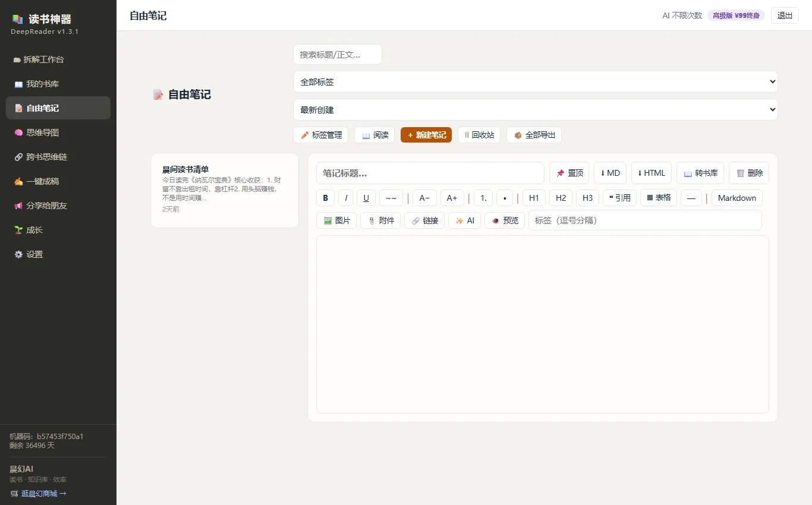Insert a table with 表格 button
The image size is (812, 505).
(659, 198)
